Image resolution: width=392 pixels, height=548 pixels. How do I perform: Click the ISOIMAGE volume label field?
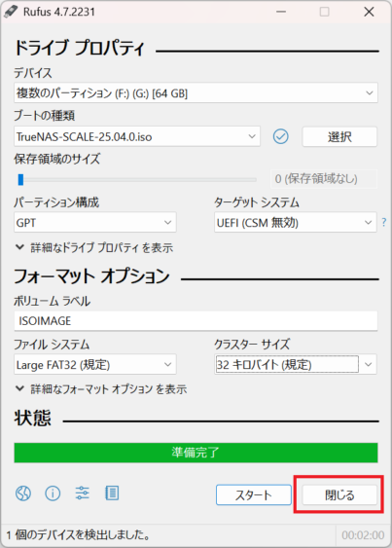coord(196,321)
